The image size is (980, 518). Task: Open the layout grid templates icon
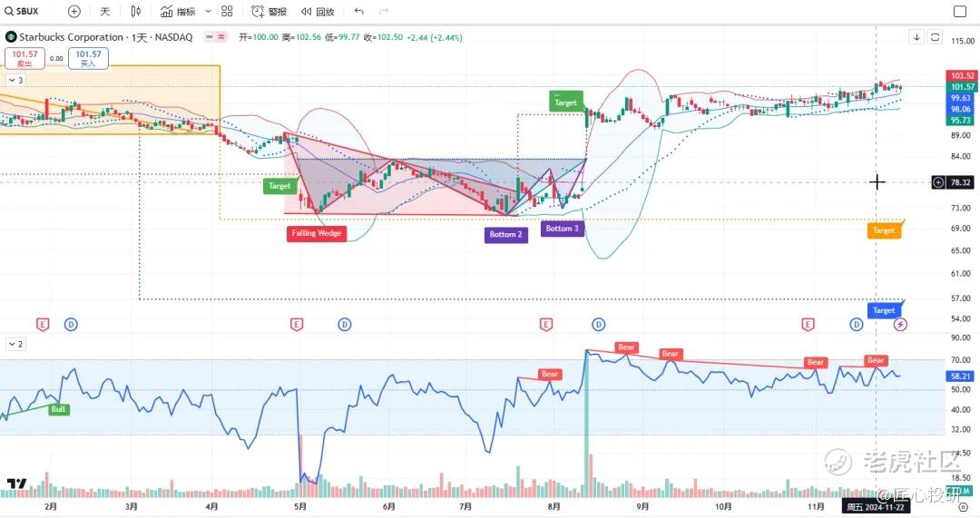pos(227,11)
